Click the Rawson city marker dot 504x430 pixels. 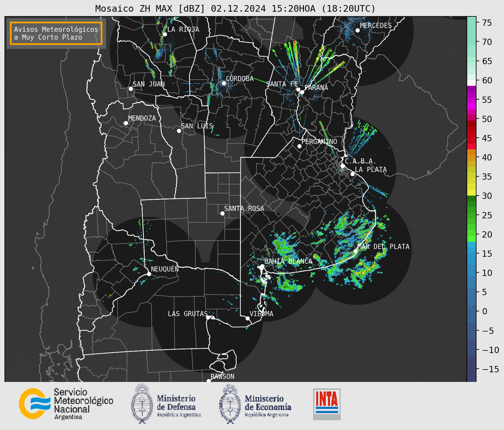pos(209,381)
